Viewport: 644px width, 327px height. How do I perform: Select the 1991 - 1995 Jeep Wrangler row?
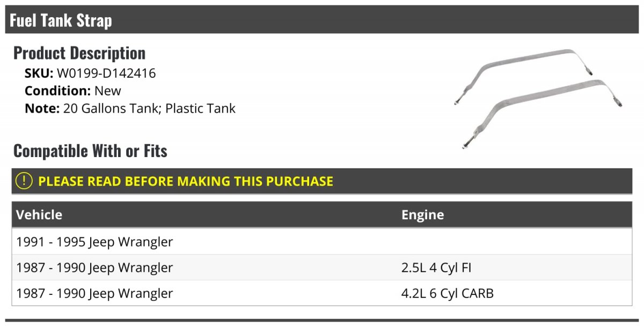coord(94,242)
